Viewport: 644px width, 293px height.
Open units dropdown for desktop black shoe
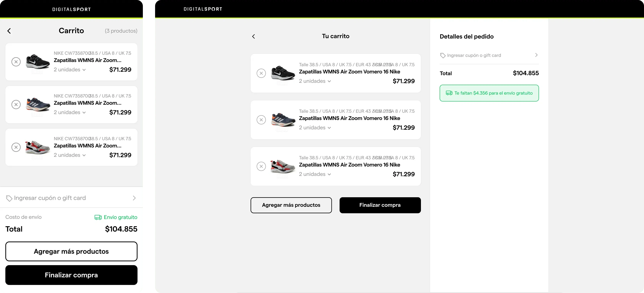pos(315,81)
